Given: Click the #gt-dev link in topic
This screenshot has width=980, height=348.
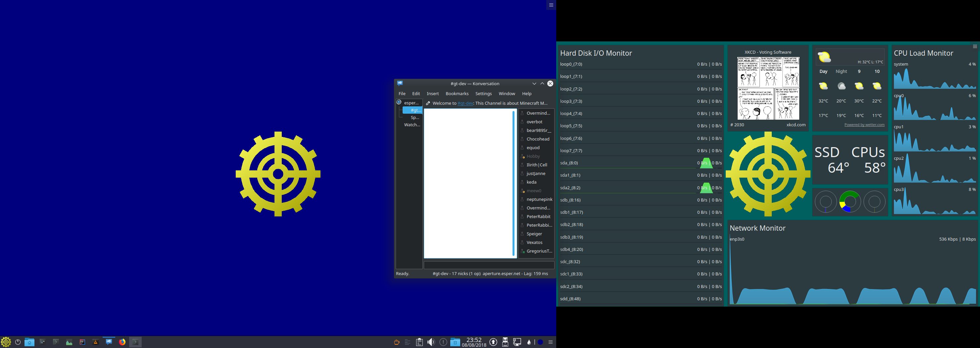Looking at the screenshot, I should pos(465,103).
